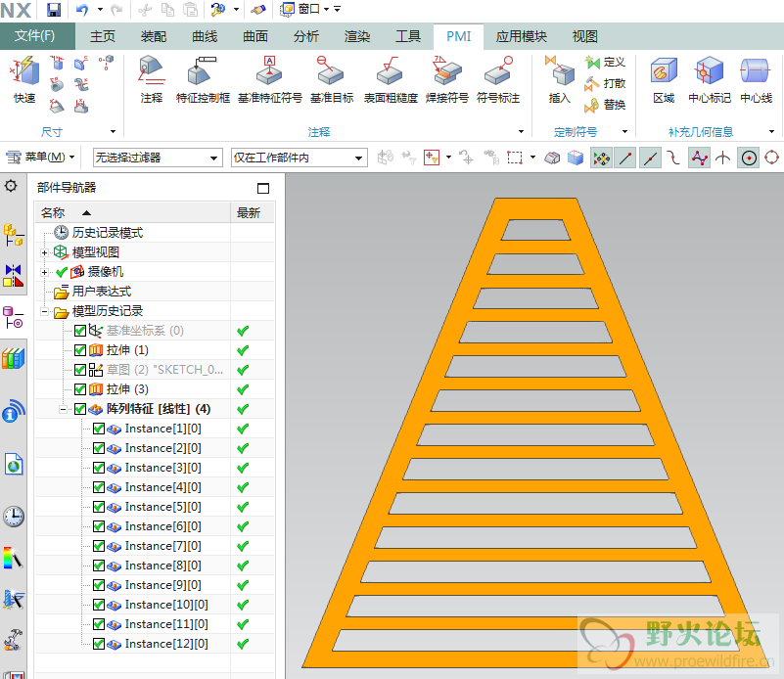Expand the 模型视图 tree node
This screenshot has height=679, width=784.
coord(44,252)
